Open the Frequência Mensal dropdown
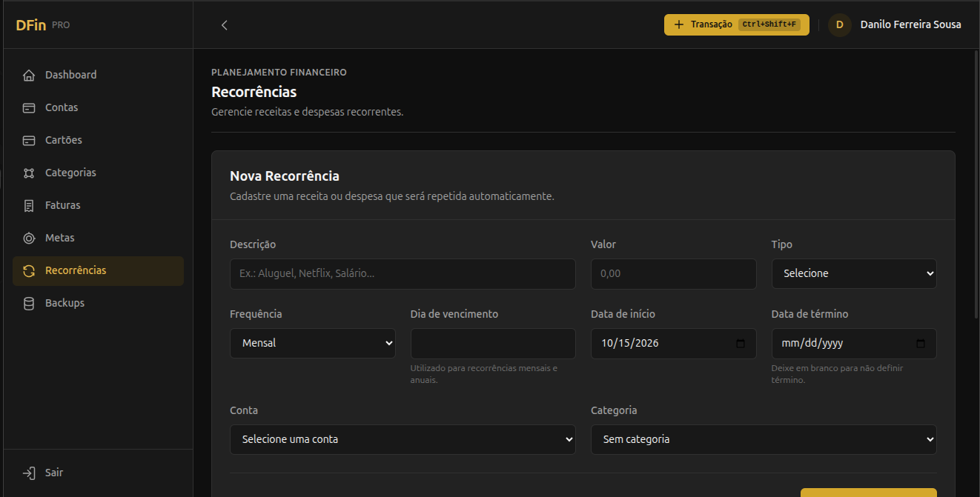Screen dimensions: 980x497 pos(313,343)
